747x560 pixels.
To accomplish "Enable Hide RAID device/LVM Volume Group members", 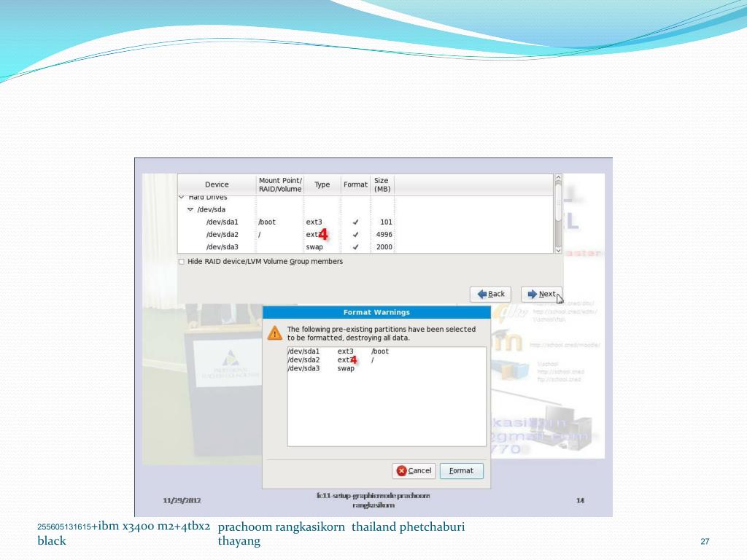I will [x=181, y=262].
